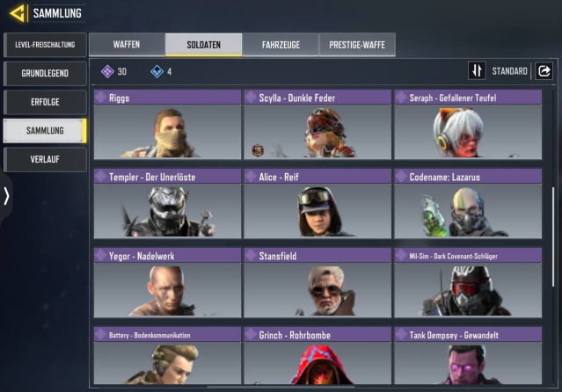Click the yellow back arrow icon
Screen dimensions: 562x392
click(18, 13)
